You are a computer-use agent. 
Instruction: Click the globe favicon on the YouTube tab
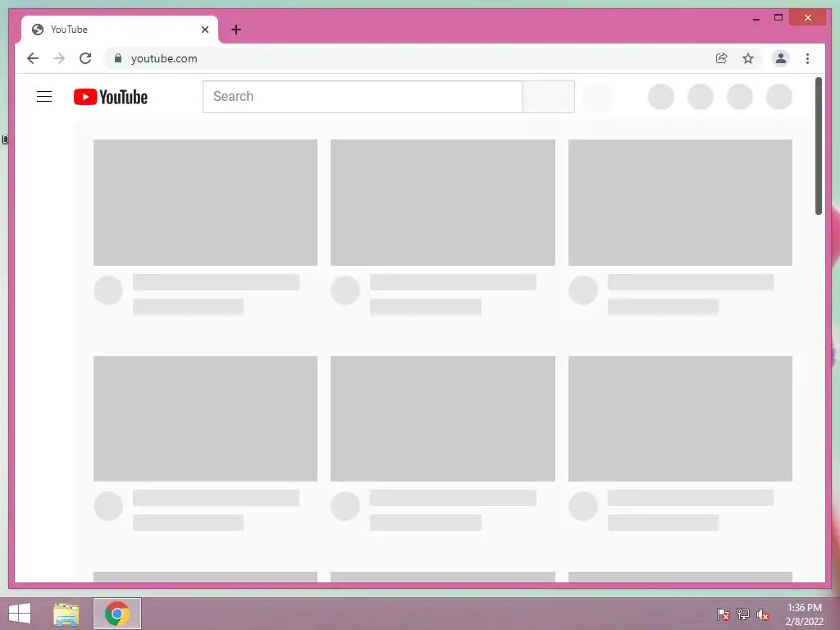coord(38,30)
